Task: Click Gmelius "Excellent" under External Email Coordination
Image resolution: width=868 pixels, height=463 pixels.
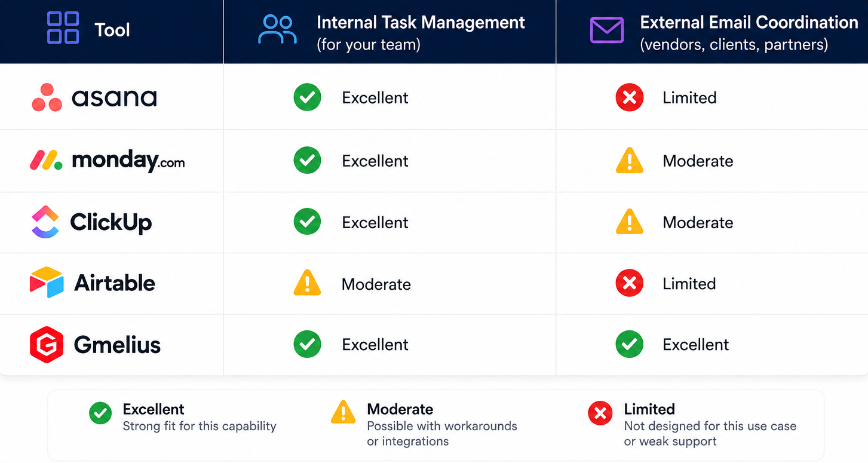Action: (696, 345)
